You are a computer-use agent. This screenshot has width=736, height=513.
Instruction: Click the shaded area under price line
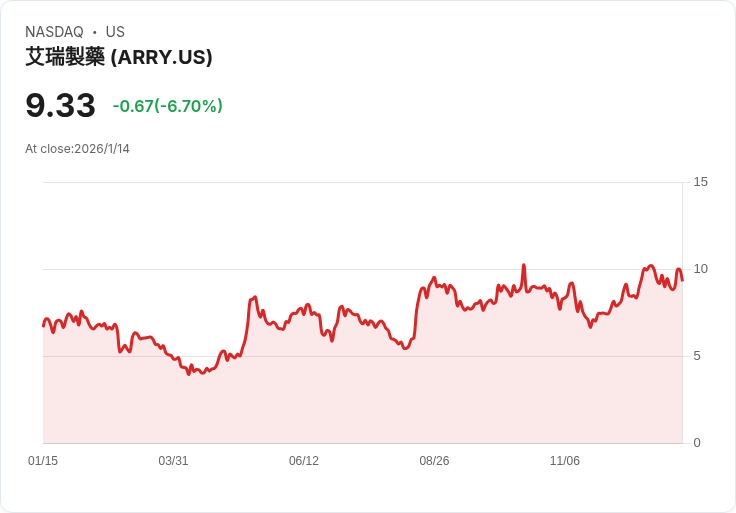(x=362, y=399)
